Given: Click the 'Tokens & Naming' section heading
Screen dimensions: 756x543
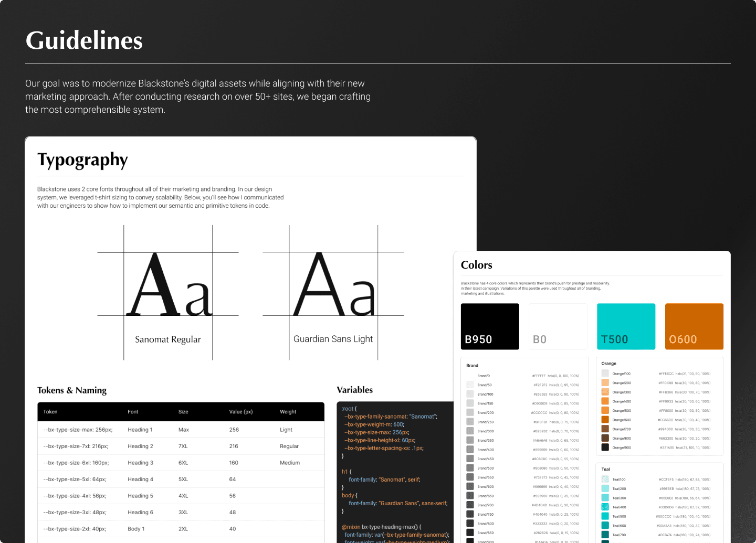Looking at the screenshot, I should click(72, 390).
